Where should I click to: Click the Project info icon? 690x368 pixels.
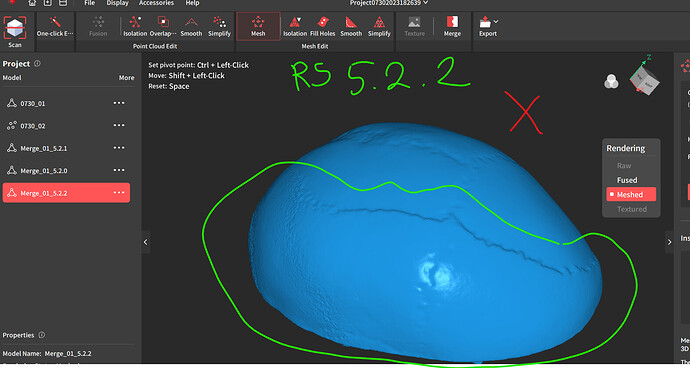(37, 63)
